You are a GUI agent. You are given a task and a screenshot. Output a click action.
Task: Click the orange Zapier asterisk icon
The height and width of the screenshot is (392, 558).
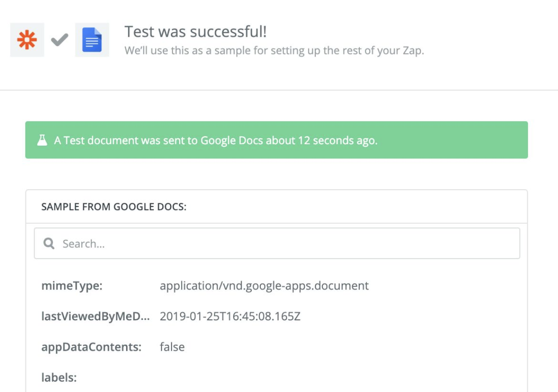click(x=27, y=40)
